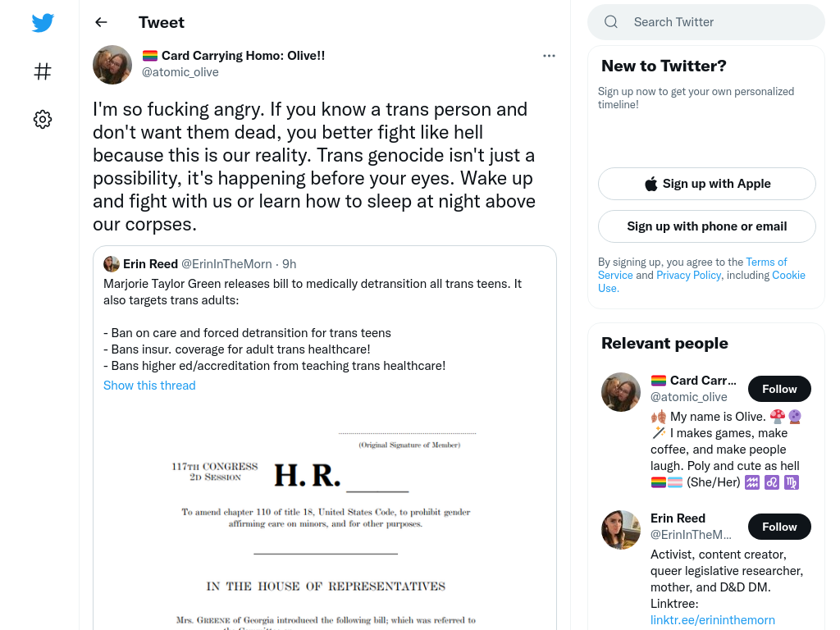Open the Explore hashtag icon

pos(43,71)
